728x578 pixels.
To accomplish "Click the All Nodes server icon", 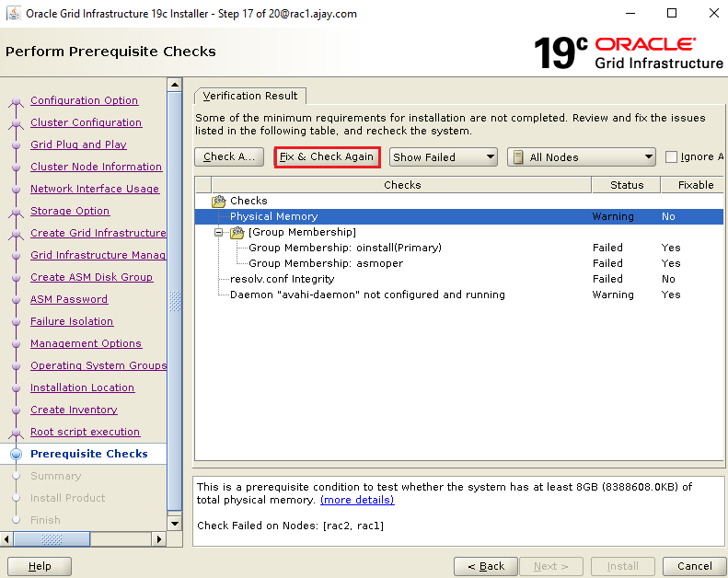I will pos(518,156).
